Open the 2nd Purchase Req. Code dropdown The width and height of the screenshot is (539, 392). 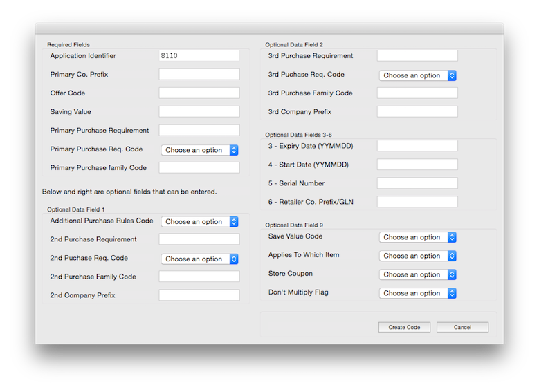click(x=199, y=259)
